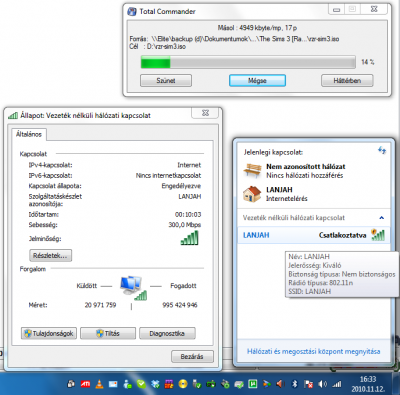This screenshot has width=400, height=395.
Task: Click the green shield checkmark tray icon
Action: [141, 384]
